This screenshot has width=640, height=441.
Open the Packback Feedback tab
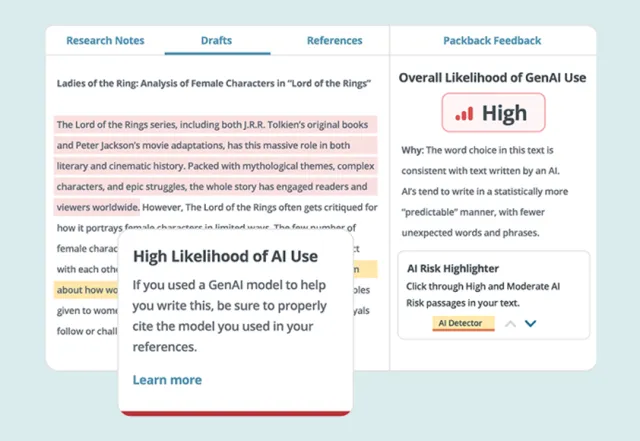pyautogui.click(x=492, y=41)
